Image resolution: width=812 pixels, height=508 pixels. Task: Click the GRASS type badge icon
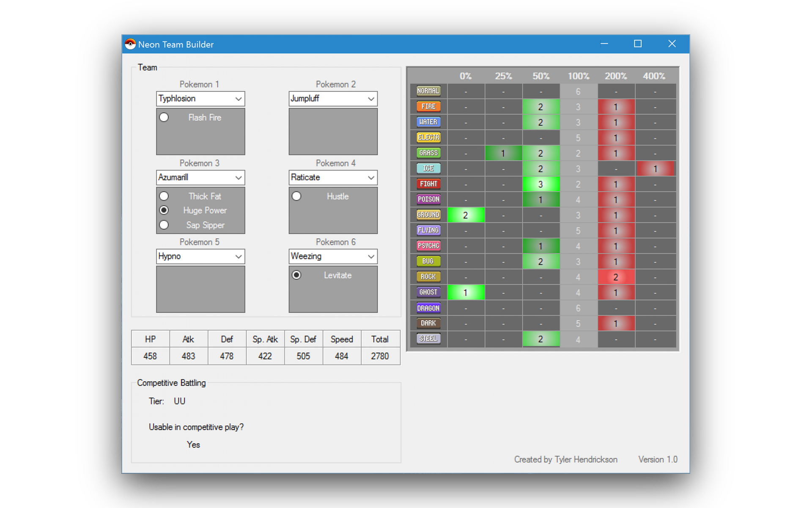[428, 153]
